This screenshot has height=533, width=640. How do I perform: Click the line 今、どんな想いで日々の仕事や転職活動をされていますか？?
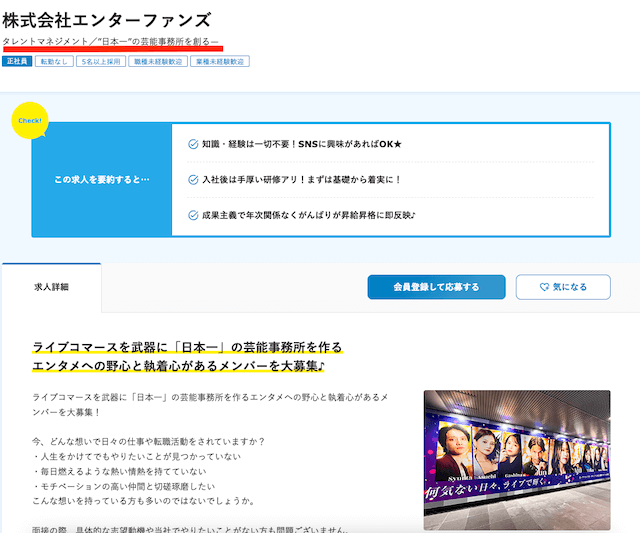[x=149, y=441]
